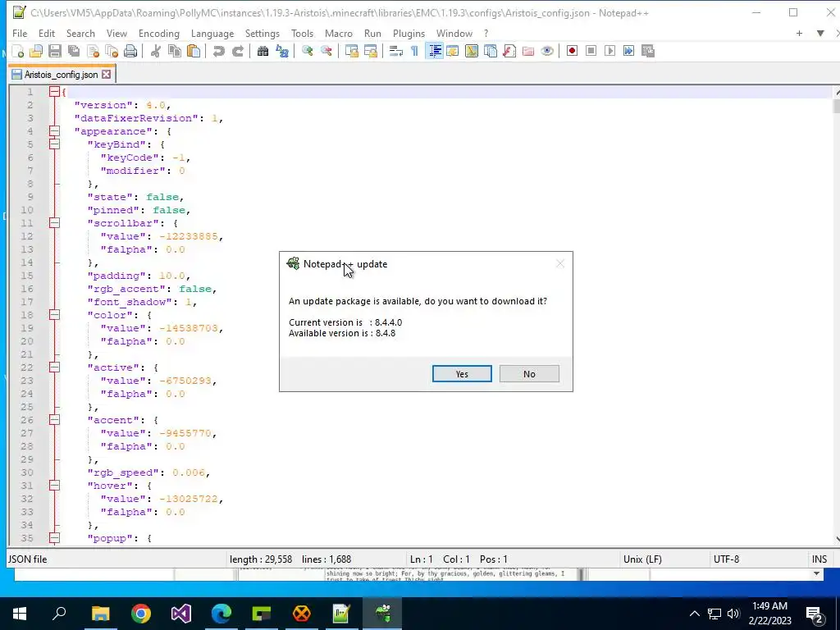The height and width of the screenshot is (630, 840).
Task: Click the macro Playback icon
Action: tap(609, 52)
